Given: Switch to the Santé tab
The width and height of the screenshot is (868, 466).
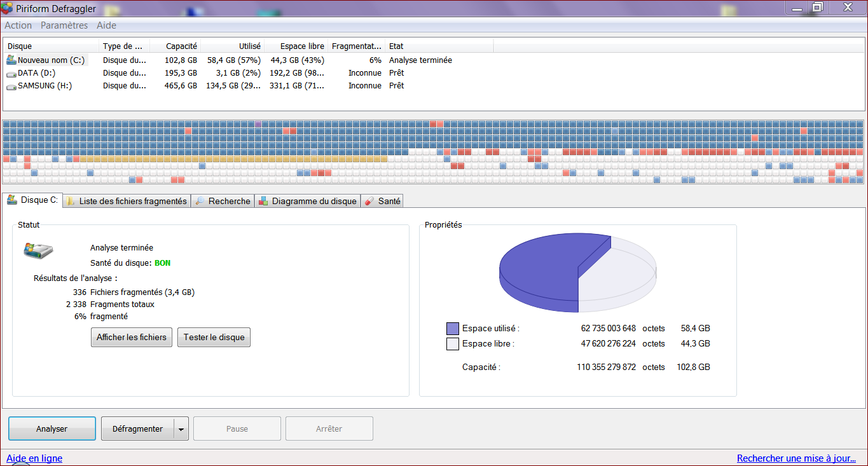Looking at the screenshot, I should tap(382, 201).
